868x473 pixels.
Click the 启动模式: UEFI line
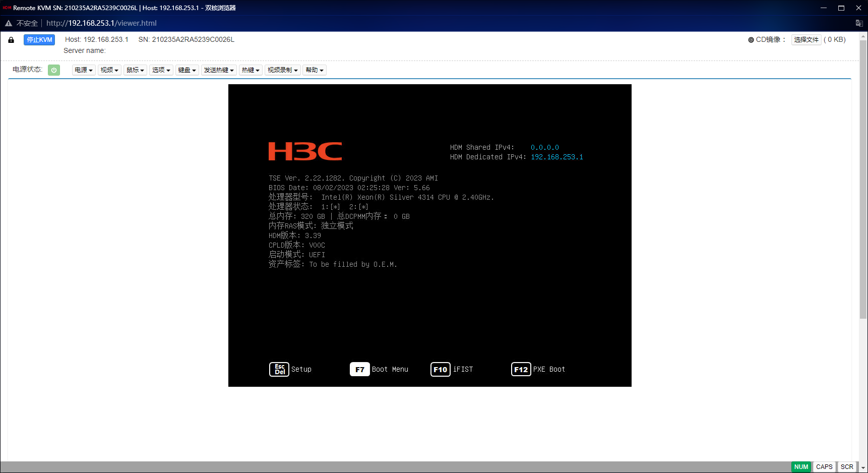pos(297,255)
